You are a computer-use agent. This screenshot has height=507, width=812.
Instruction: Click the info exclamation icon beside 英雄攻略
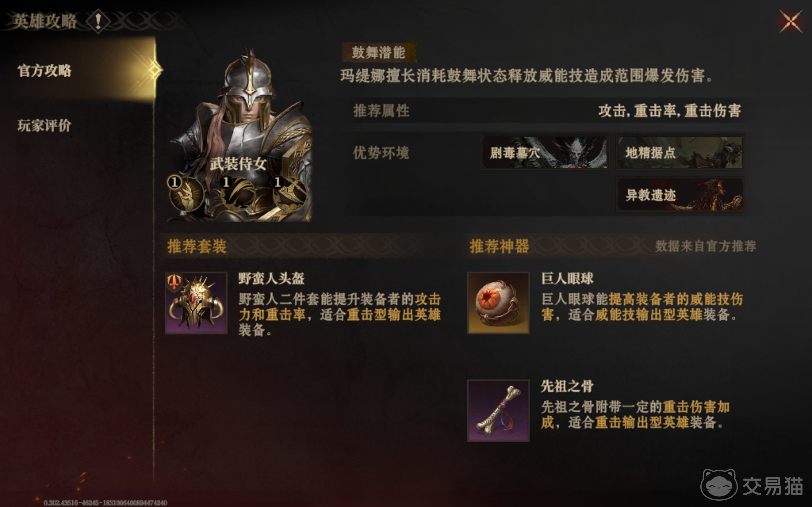98,21
